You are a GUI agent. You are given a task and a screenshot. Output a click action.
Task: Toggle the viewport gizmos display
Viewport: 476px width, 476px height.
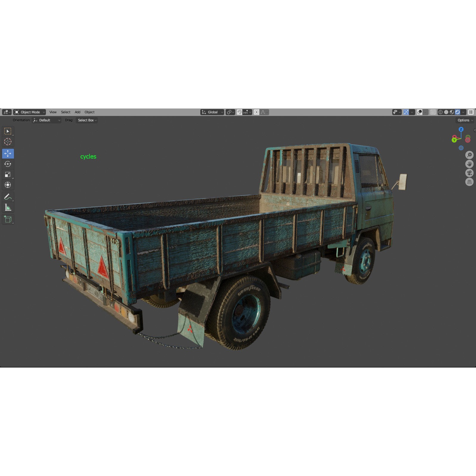pos(406,112)
